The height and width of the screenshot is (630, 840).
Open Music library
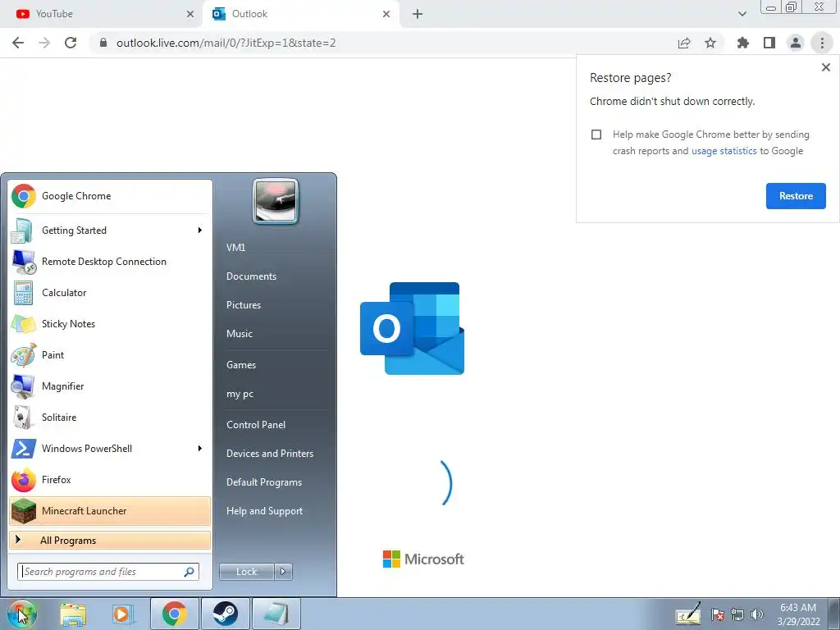tap(240, 334)
